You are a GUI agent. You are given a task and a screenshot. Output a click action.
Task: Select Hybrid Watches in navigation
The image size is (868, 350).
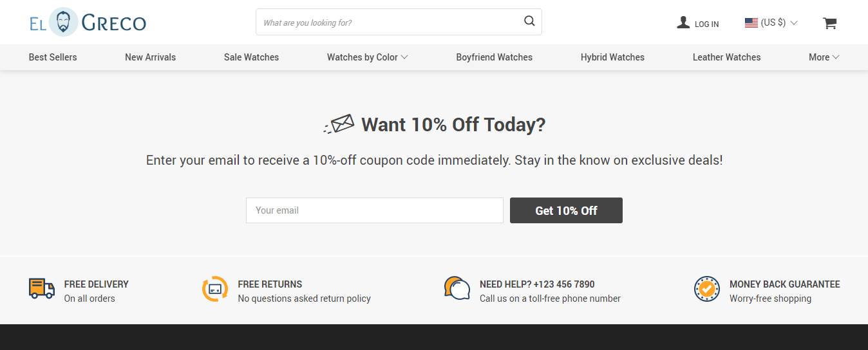[x=612, y=57]
